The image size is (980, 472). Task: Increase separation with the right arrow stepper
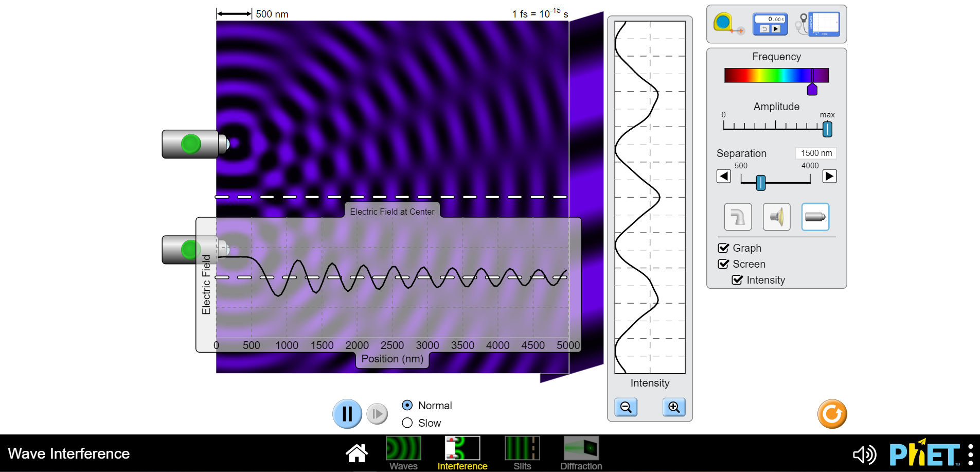[829, 176]
